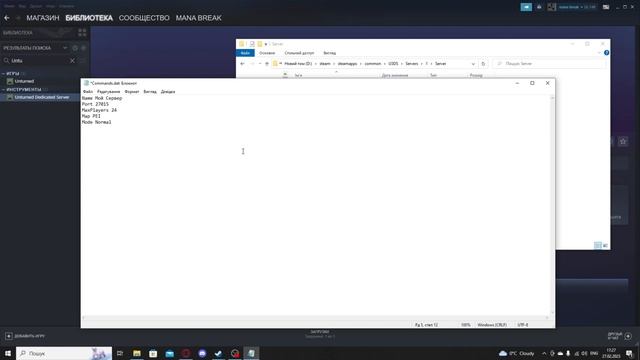Open the Steam friends and chat button

[x=620, y=336]
